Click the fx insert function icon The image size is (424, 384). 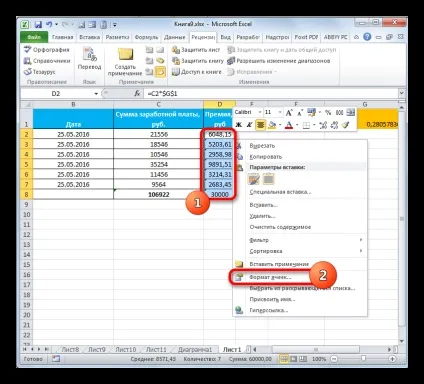tap(137, 94)
